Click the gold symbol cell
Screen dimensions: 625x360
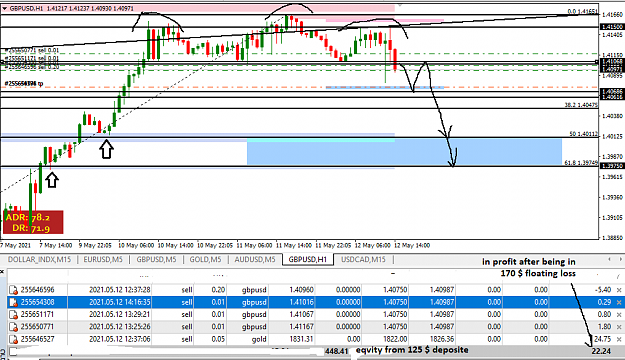click(x=258, y=339)
